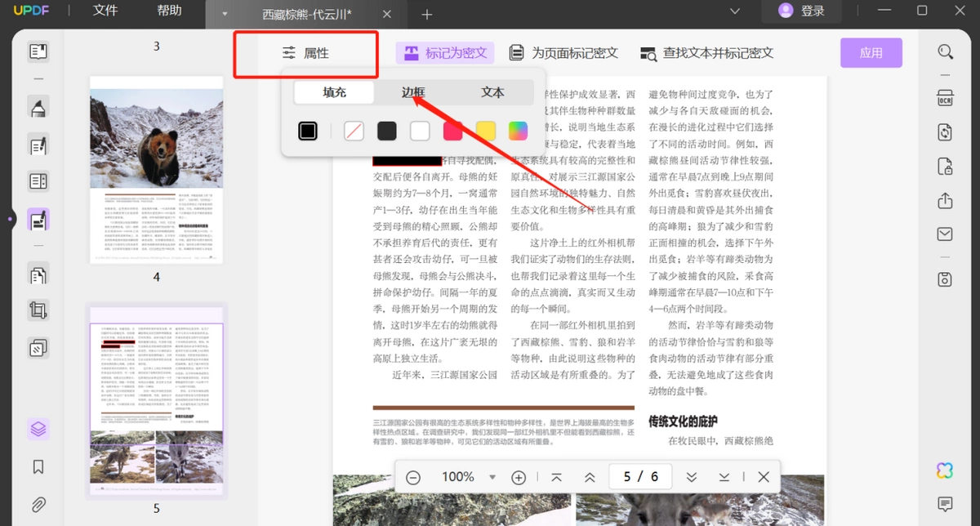
Task: Open the Protect PDF lock icon
Action: click(x=946, y=167)
